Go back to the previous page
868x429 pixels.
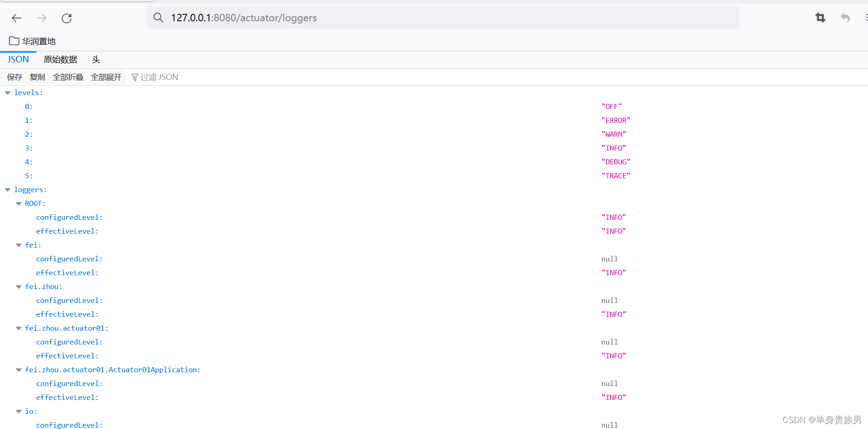[17, 18]
